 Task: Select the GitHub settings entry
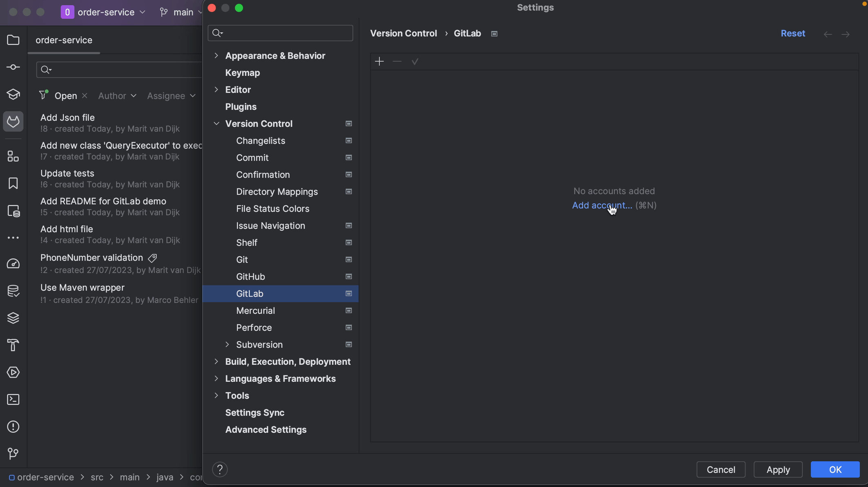pos(250,277)
